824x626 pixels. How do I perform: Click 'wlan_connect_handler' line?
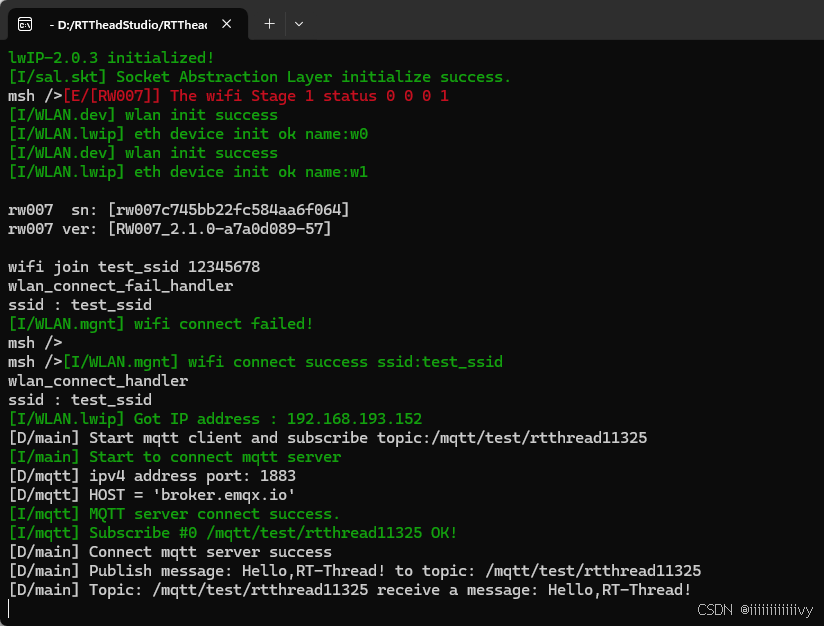point(98,381)
